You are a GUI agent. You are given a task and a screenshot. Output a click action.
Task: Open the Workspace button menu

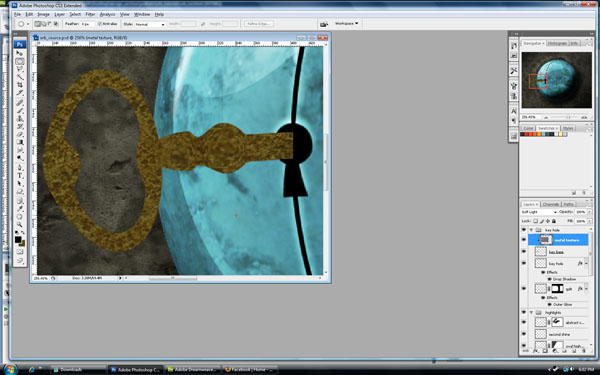point(347,24)
